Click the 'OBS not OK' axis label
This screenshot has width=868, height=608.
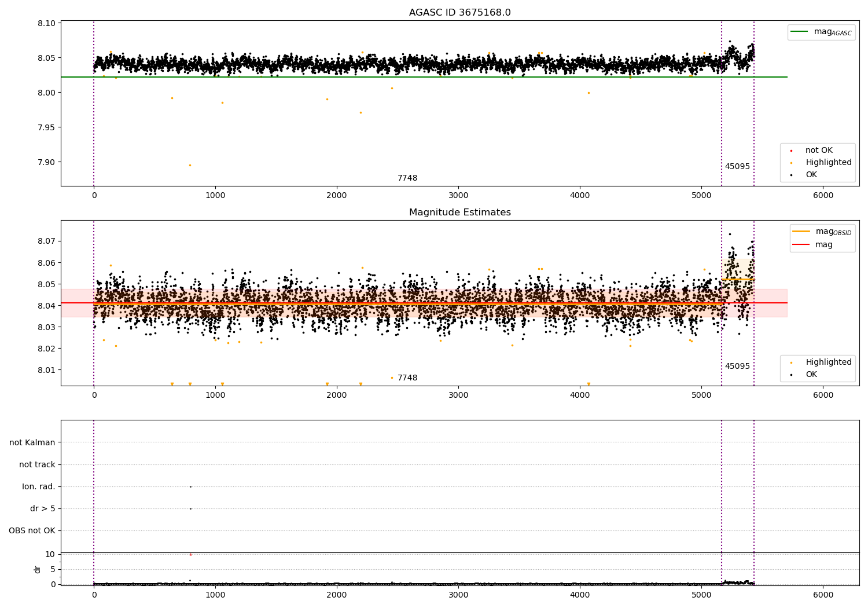coord(32,530)
